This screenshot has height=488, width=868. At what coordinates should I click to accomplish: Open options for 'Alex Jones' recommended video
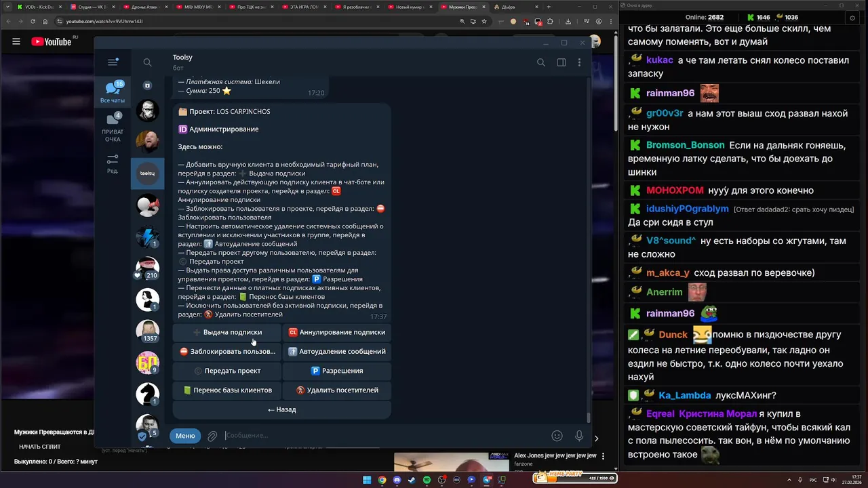point(604,456)
